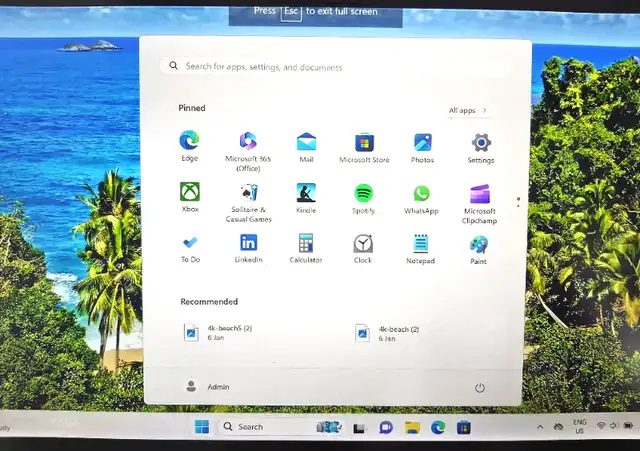Launch the Xbox app
This screenshot has width=640, height=451.
click(x=190, y=197)
